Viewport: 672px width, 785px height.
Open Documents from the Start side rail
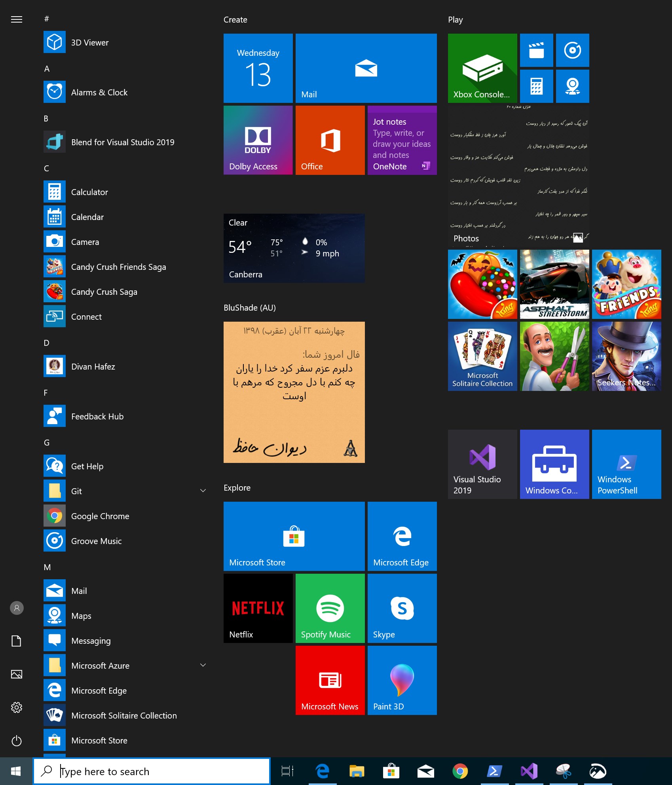click(17, 641)
